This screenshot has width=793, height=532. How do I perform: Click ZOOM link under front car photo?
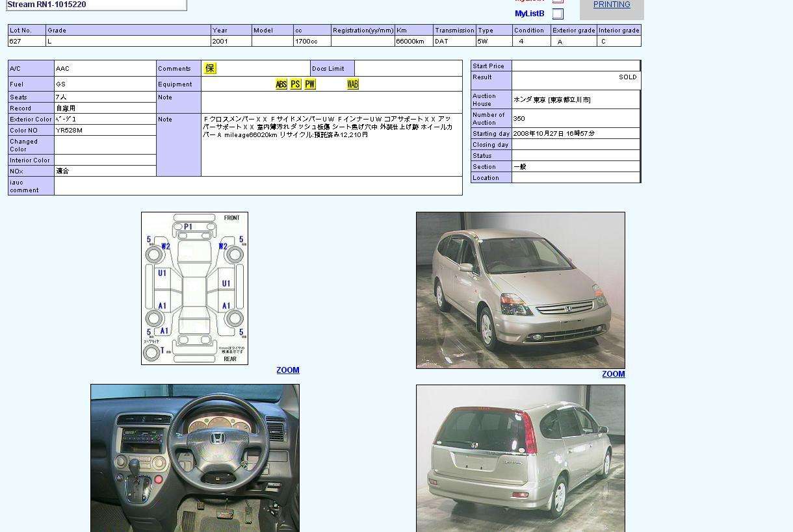click(614, 374)
